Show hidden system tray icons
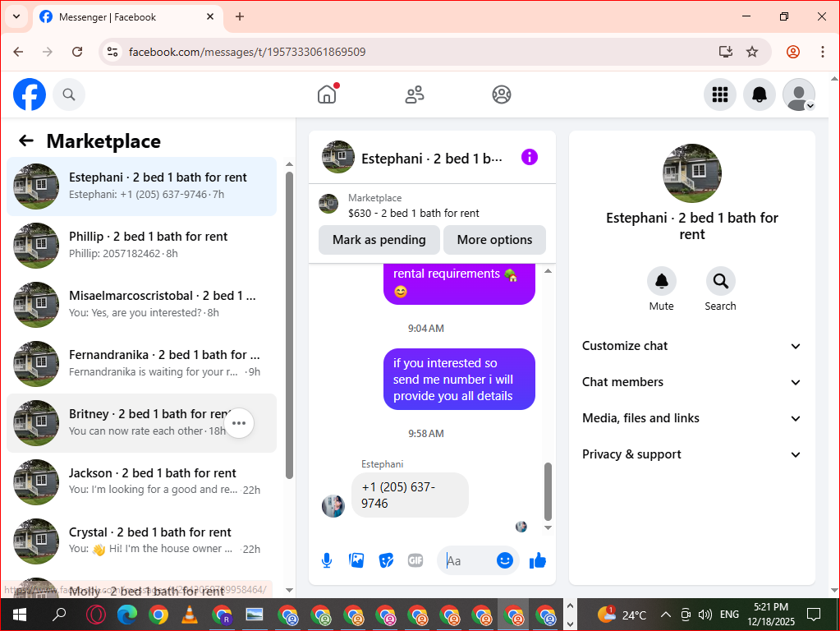840x631 pixels. pos(665,615)
